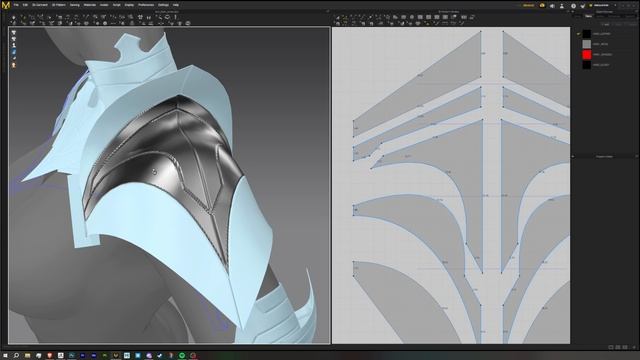Collapse the Property Editor panel arrow
640x360 pixels.
[573, 156]
